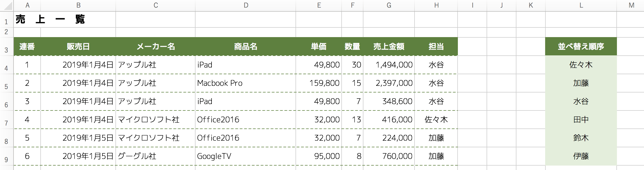Select the 佐々木 cell in 担当 column

tap(436, 120)
